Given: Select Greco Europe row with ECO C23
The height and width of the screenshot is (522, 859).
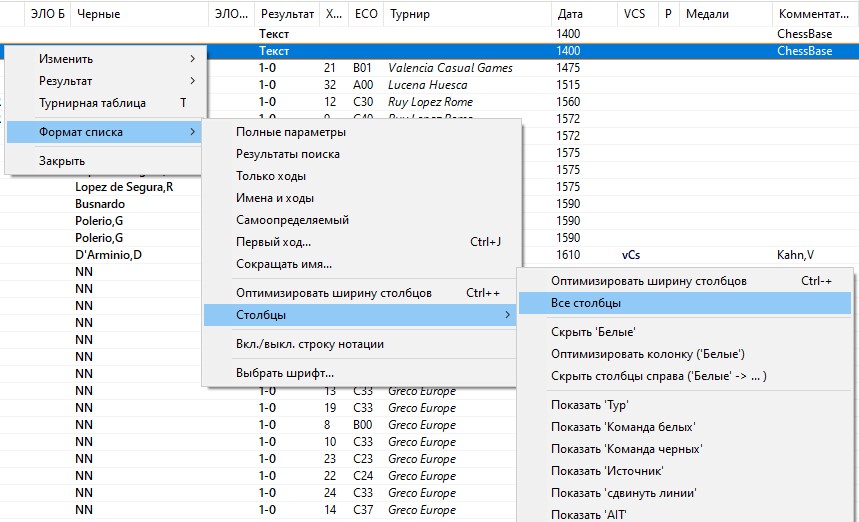Looking at the screenshot, I should 422,458.
